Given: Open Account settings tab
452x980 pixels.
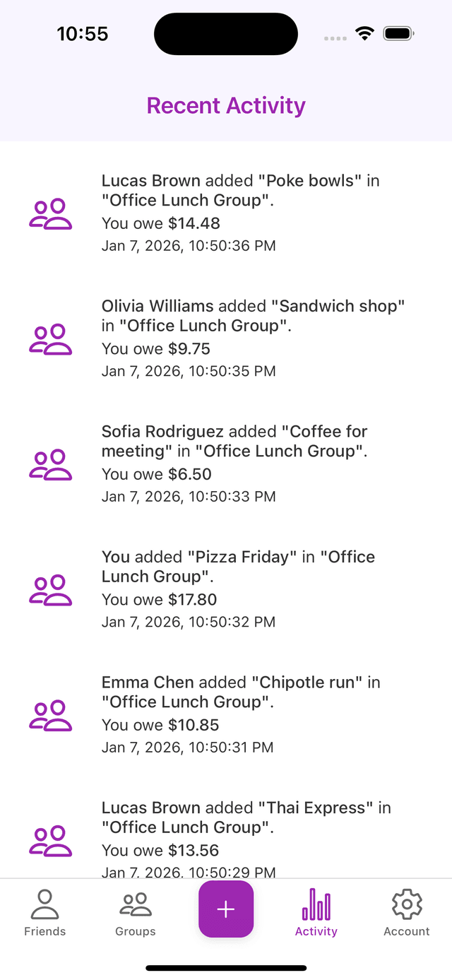Looking at the screenshot, I should (406, 913).
